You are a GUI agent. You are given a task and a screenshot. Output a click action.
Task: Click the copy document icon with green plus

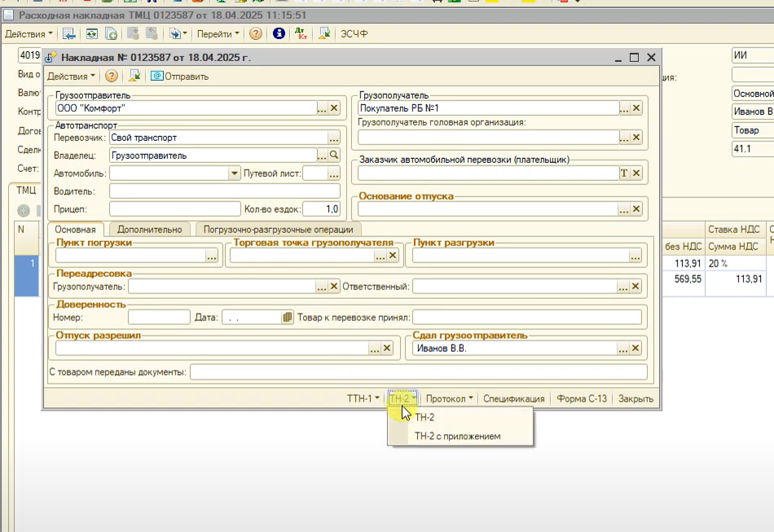tap(111, 34)
